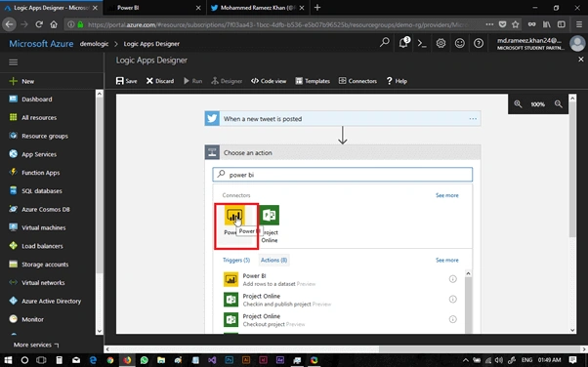Switch to the Power BI browser tab
The image size is (588, 367).
click(154, 8)
